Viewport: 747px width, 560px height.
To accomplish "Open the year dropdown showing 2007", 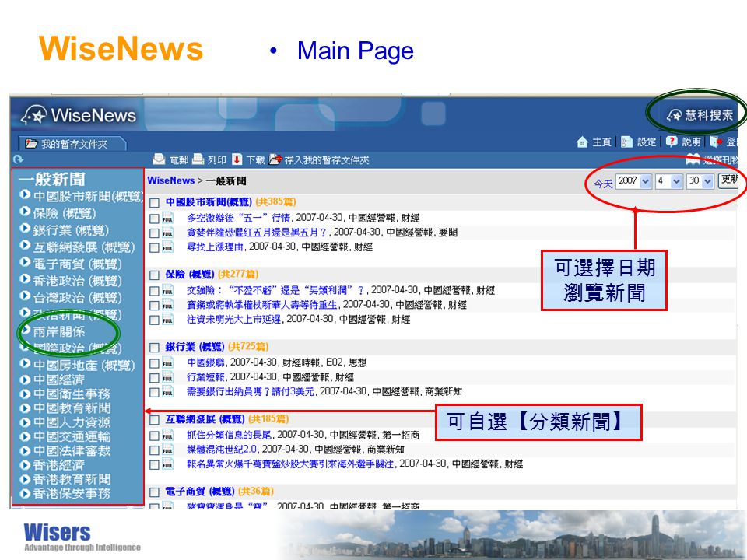I will pyautogui.click(x=633, y=181).
